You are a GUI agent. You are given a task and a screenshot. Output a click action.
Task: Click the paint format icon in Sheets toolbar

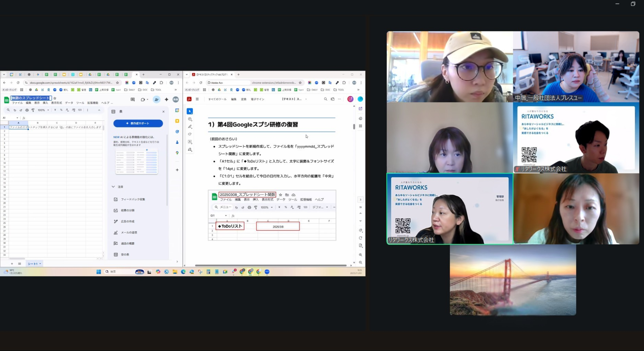33,110
